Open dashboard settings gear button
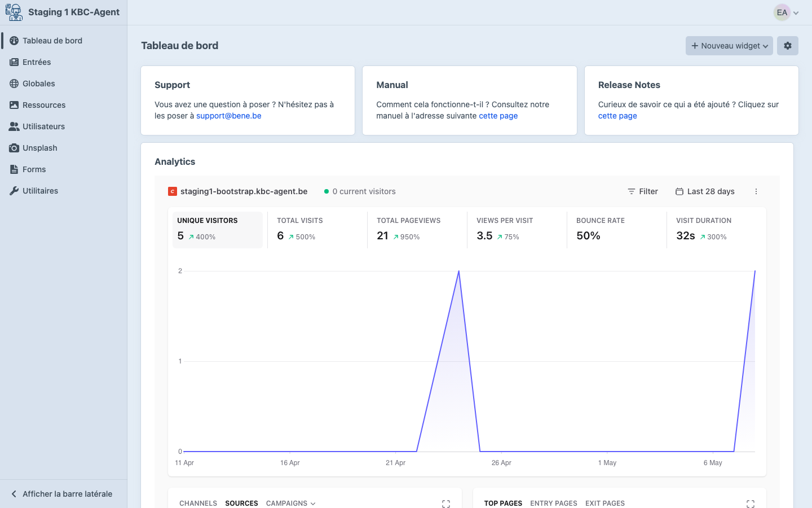This screenshot has width=812, height=508. pyautogui.click(x=788, y=46)
